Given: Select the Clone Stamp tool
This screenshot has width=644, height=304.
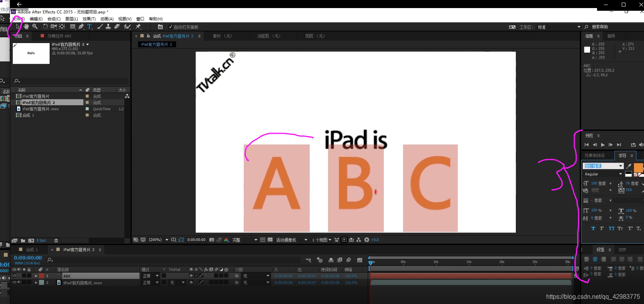Looking at the screenshot, I should [x=108, y=27].
